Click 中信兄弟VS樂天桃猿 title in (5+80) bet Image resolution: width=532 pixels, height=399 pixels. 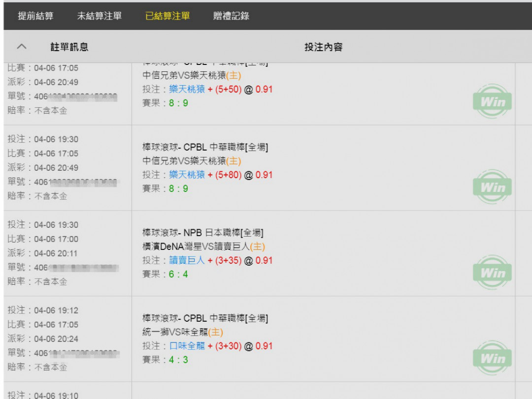click(x=192, y=161)
